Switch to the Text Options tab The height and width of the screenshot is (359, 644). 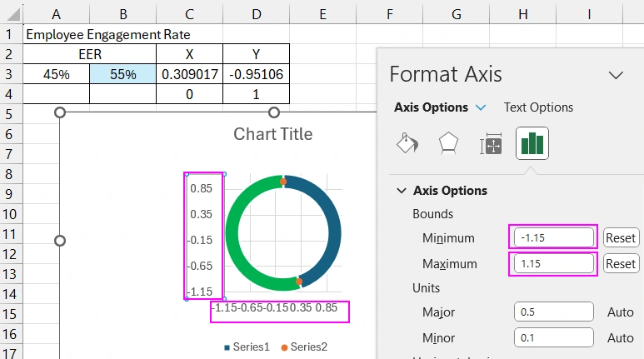tap(538, 107)
